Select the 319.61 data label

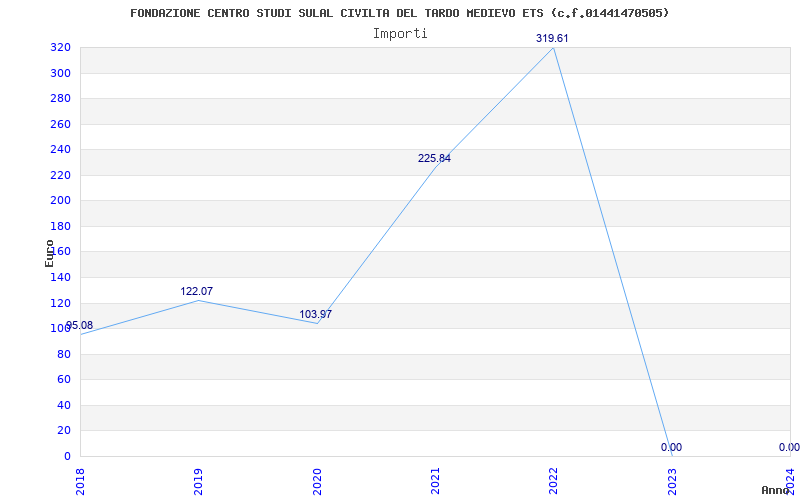(x=552, y=38)
